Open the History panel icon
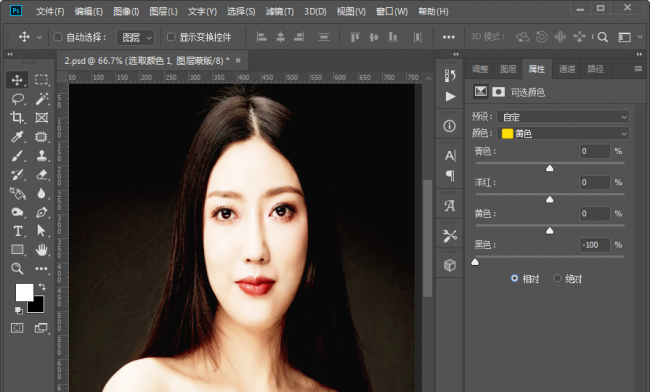Viewport: 650px width, 392px height. [450, 75]
